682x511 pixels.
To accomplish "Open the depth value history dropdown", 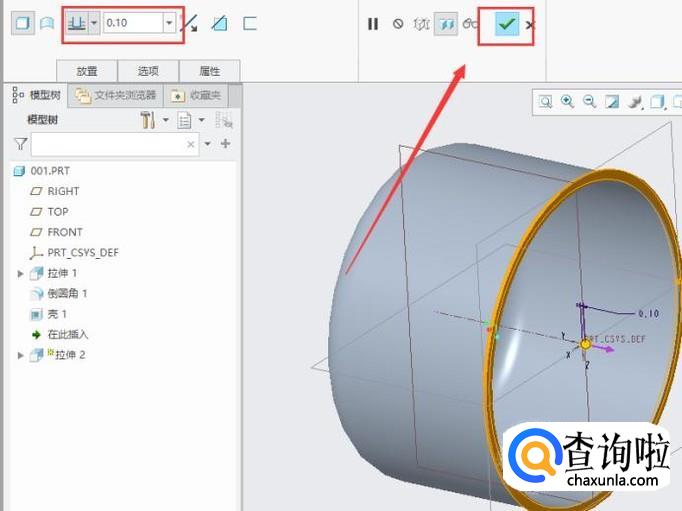I will pyautogui.click(x=169, y=23).
